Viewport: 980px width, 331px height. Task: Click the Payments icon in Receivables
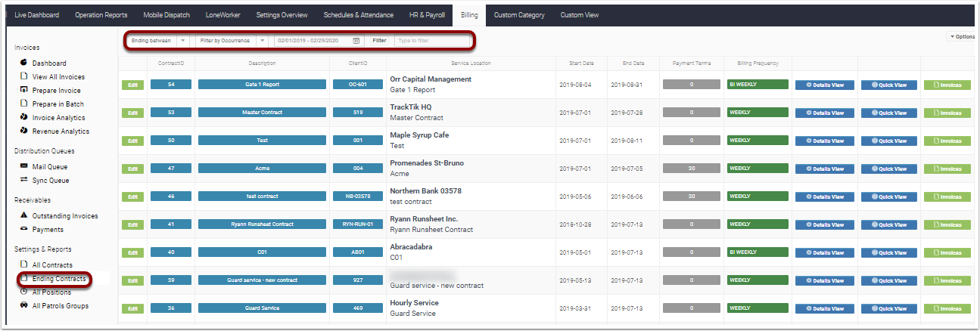pyautogui.click(x=24, y=229)
